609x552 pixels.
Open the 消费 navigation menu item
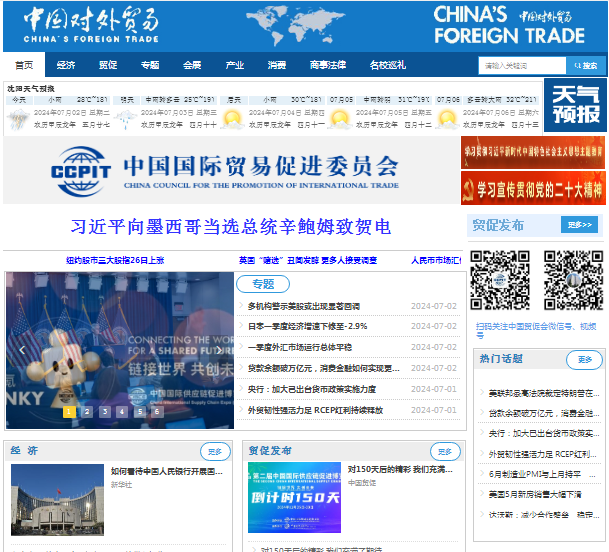277,65
